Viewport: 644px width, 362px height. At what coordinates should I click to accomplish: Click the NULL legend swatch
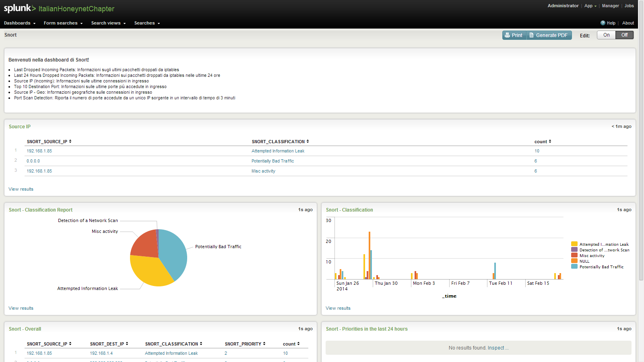coord(574,261)
